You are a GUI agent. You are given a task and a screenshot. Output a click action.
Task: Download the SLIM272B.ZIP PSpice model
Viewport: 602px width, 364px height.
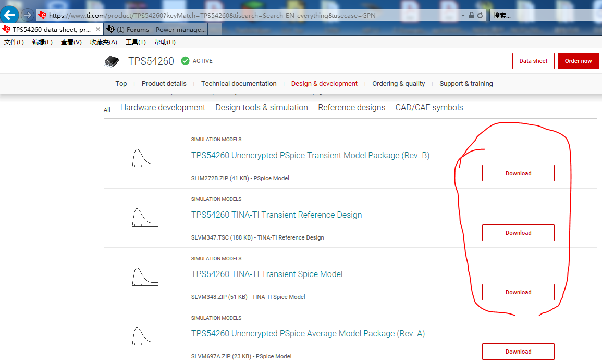pyautogui.click(x=518, y=173)
